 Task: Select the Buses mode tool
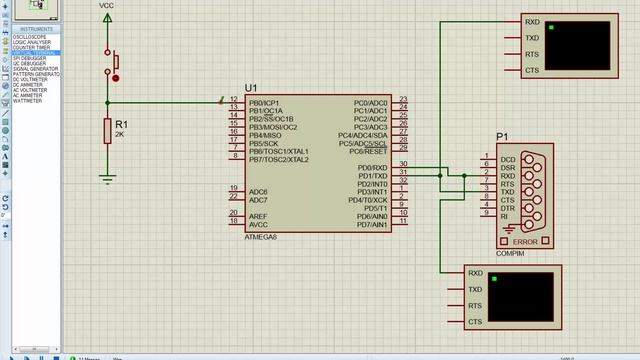pyautogui.click(x=5, y=32)
